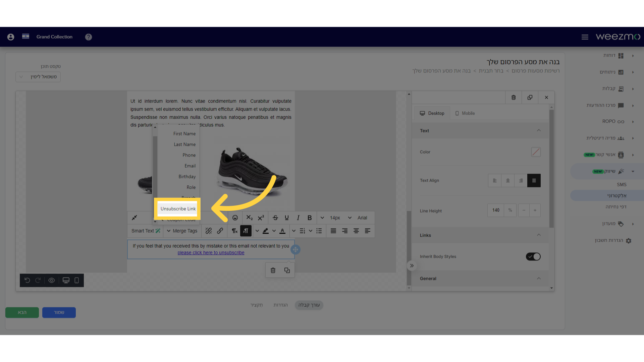The height and width of the screenshot is (362, 644).
Task: Click the 'please click here to unsubscribe' link
Action: 211,253
